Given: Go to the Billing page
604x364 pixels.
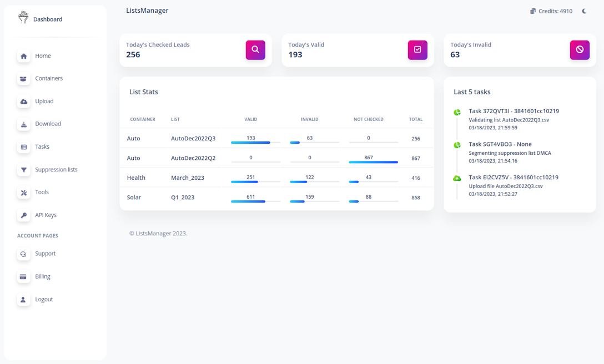Looking at the screenshot, I should click(x=43, y=276).
